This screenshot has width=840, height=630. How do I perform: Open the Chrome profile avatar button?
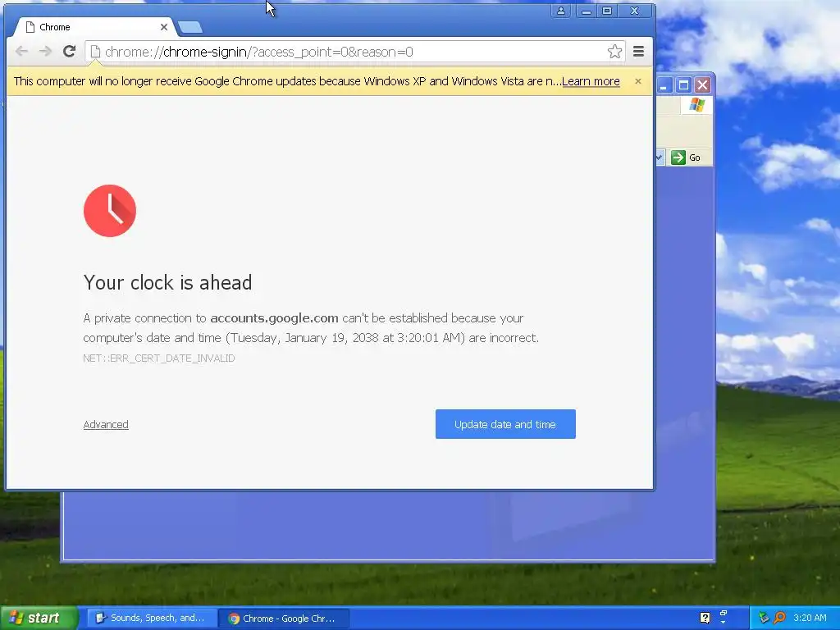point(561,11)
